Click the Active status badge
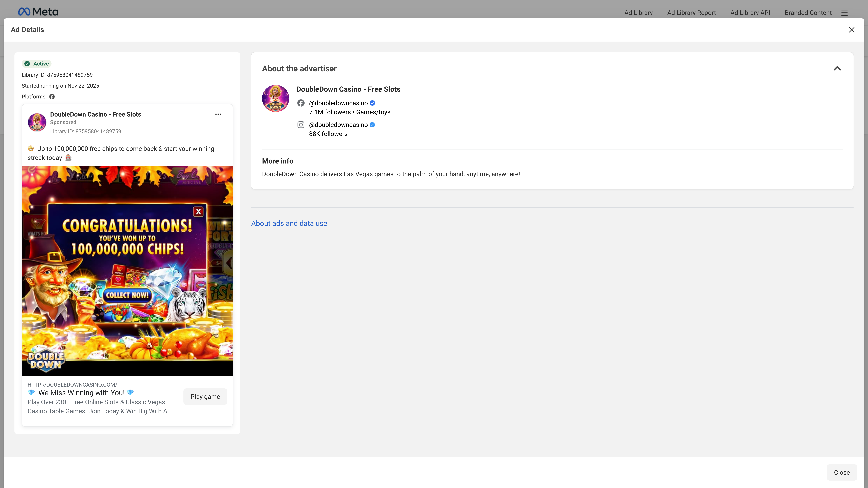This screenshot has height=488, width=868. click(37, 64)
